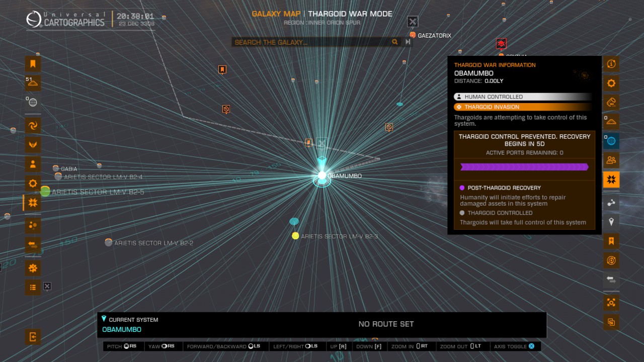
Task: Click the Pitch control hint
Action: [x=122, y=346]
